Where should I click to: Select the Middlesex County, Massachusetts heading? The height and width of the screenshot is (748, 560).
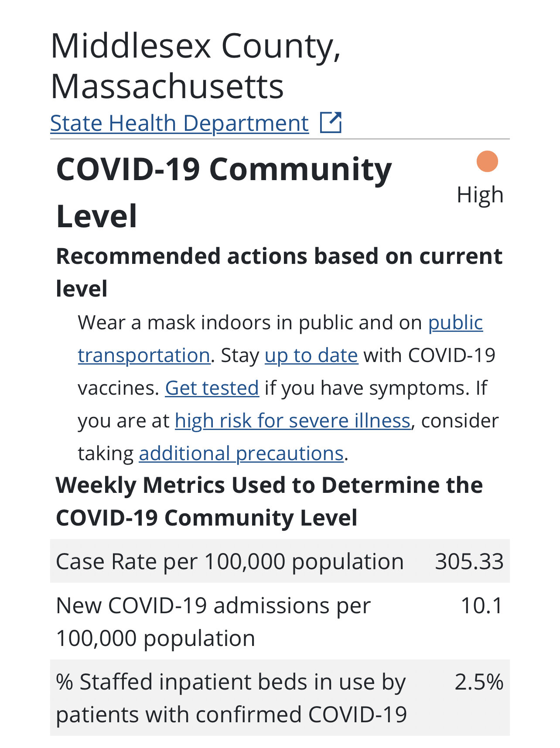[195, 66]
